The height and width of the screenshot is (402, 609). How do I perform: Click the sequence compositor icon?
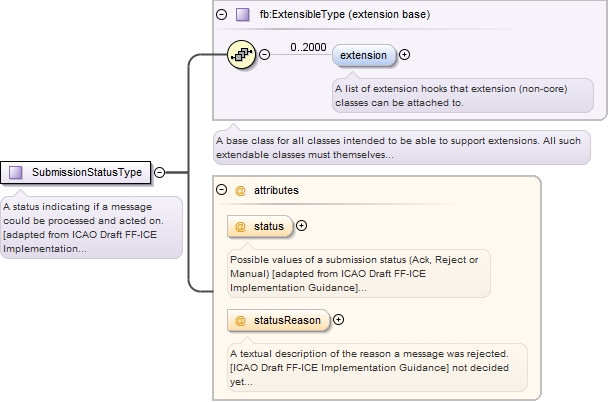point(241,55)
